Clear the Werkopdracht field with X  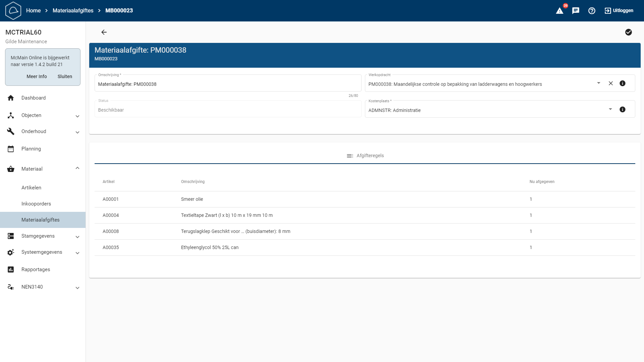tap(611, 83)
